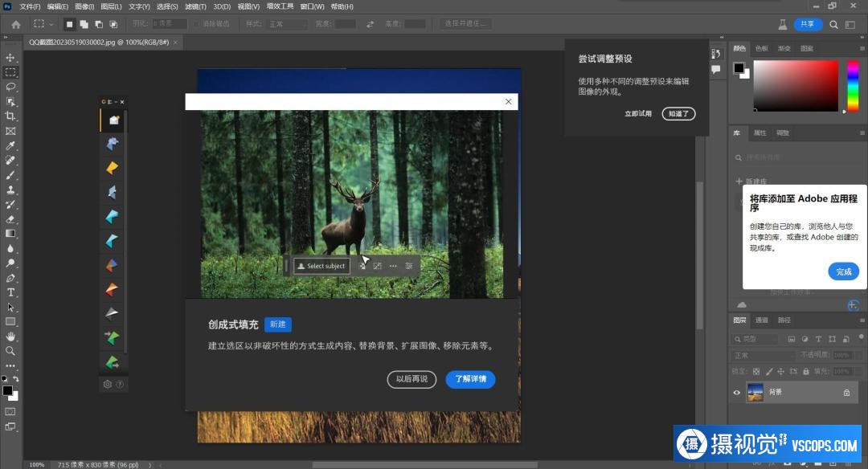
Task: Select the Gradient tool
Action: (10, 234)
